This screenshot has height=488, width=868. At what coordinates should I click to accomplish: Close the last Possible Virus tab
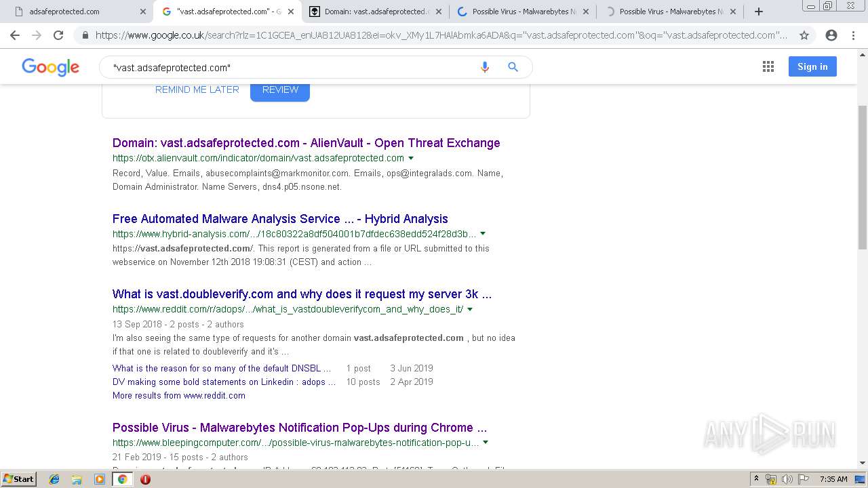click(733, 12)
